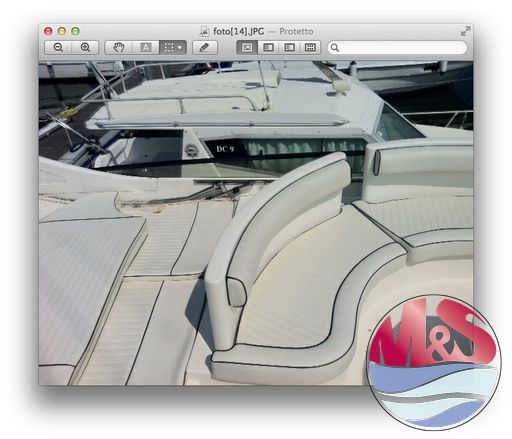This screenshot has height=439, width=512.
Task: Zoom out of the photo
Action: (x=58, y=47)
